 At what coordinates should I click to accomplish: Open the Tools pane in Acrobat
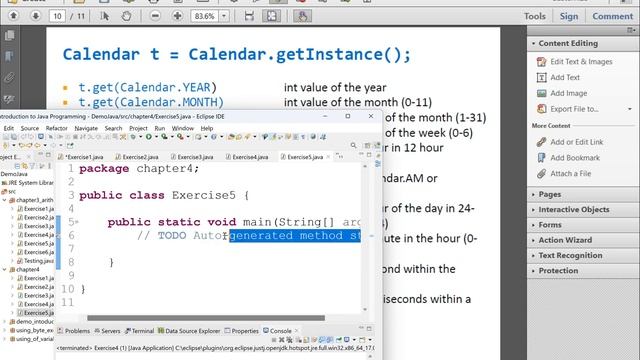(x=535, y=16)
